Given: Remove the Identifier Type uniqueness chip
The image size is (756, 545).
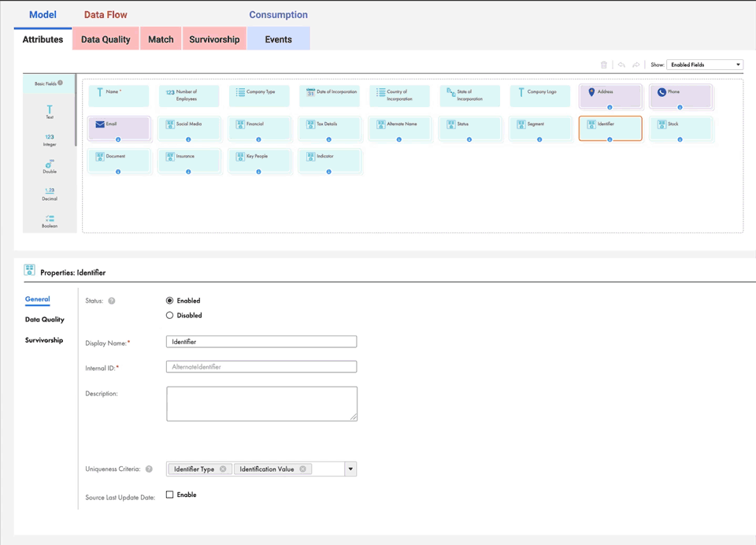Looking at the screenshot, I should (223, 469).
